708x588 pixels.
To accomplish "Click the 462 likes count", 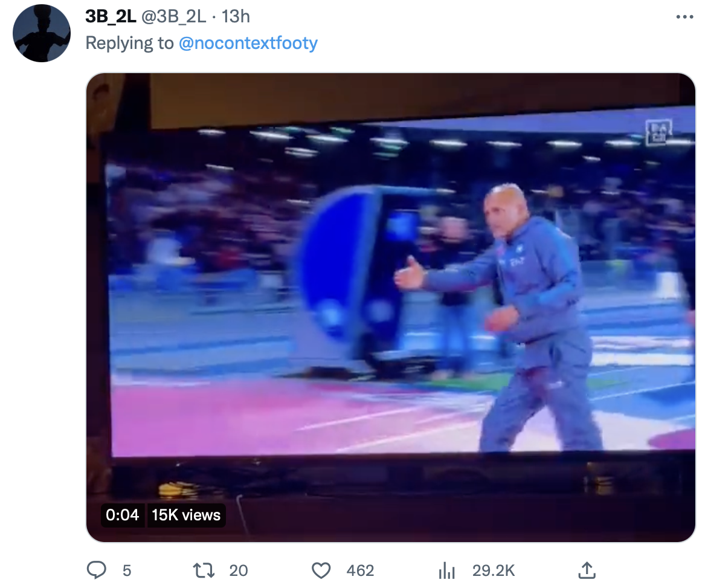I will (x=360, y=571).
